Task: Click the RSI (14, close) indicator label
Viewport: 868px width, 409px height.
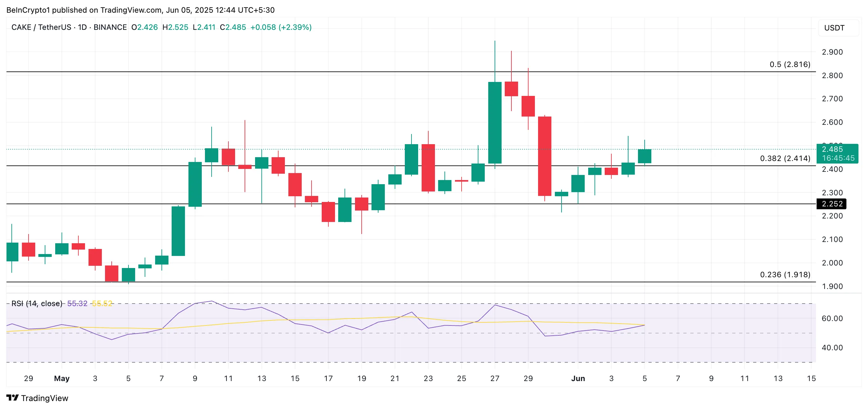Action: [36, 304]
